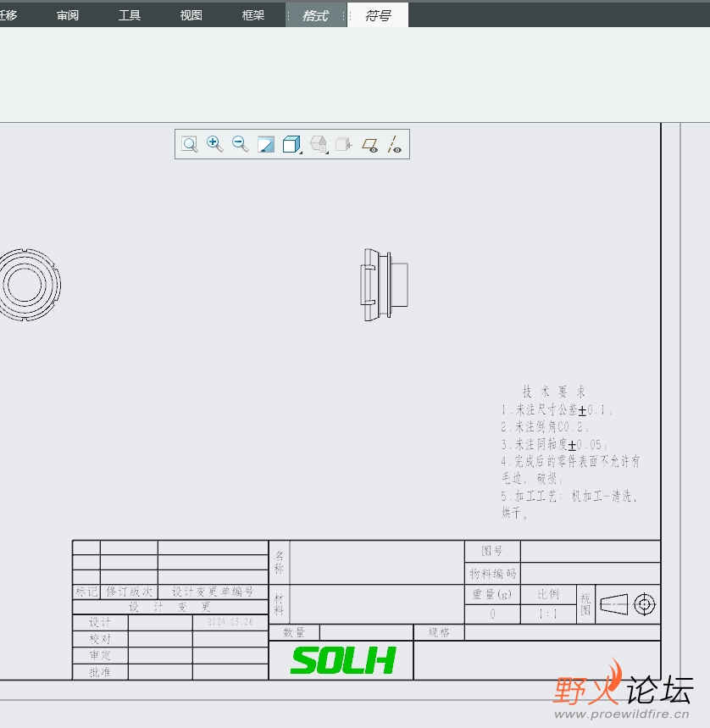Select the 符号 tab

tap(378, 16)
